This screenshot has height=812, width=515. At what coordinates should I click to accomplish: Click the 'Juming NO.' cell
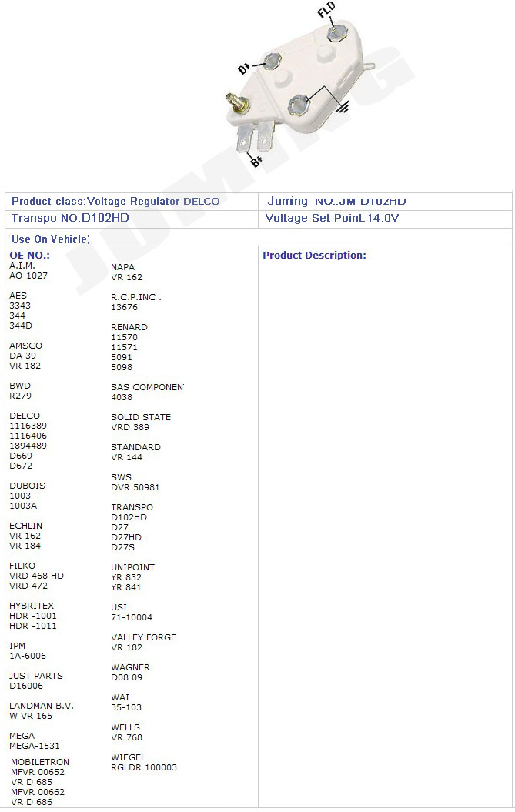coord(385,202)
